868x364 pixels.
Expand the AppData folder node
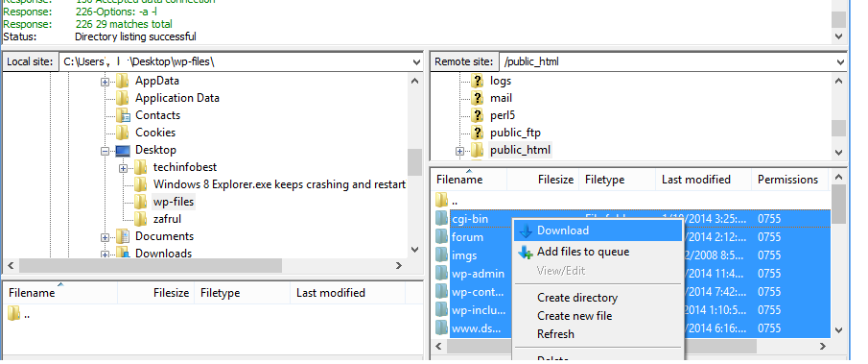coord(105,82)
